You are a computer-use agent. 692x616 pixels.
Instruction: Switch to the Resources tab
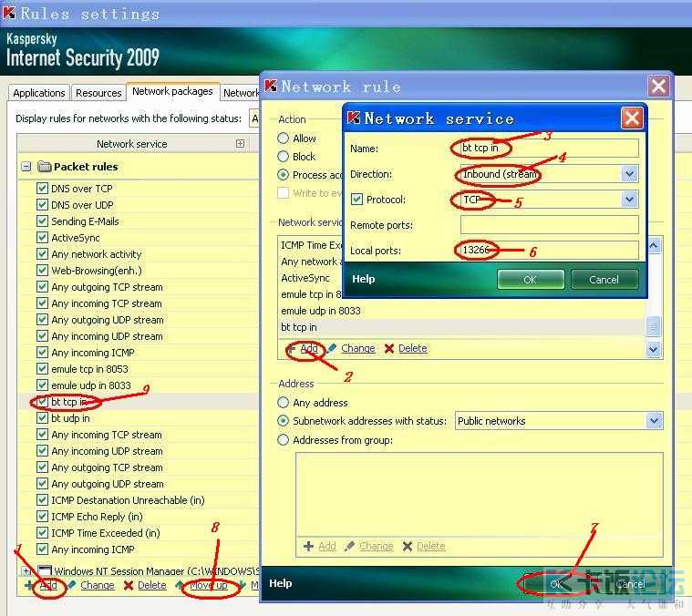(98, 93)
